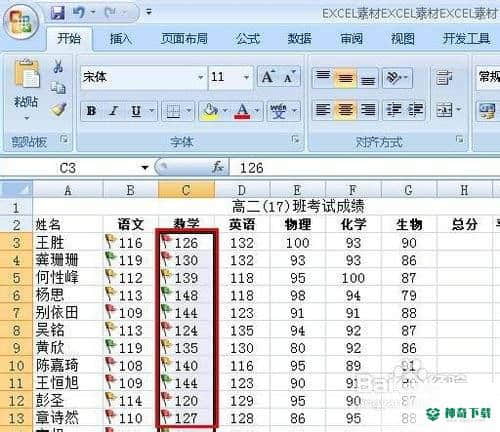500x432 pixels.
Task: Apply the yellow fill color bucket
Action: click(x=210, y=110)
